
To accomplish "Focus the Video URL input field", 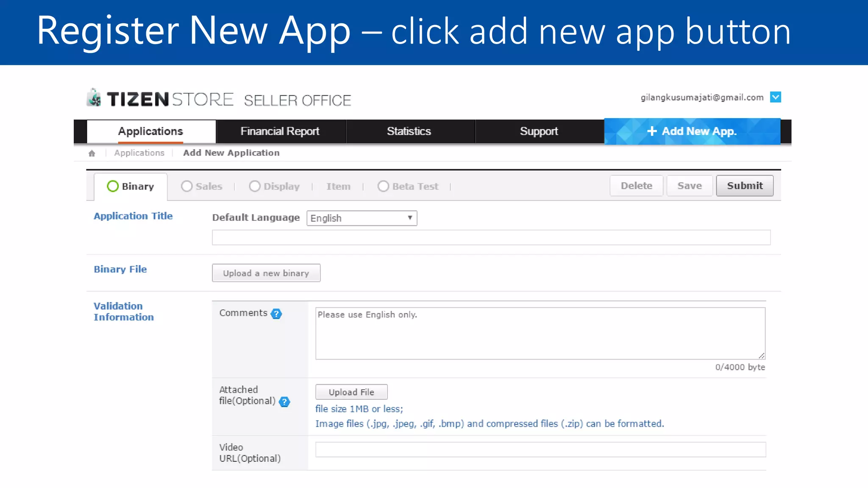I will point(541,449).
